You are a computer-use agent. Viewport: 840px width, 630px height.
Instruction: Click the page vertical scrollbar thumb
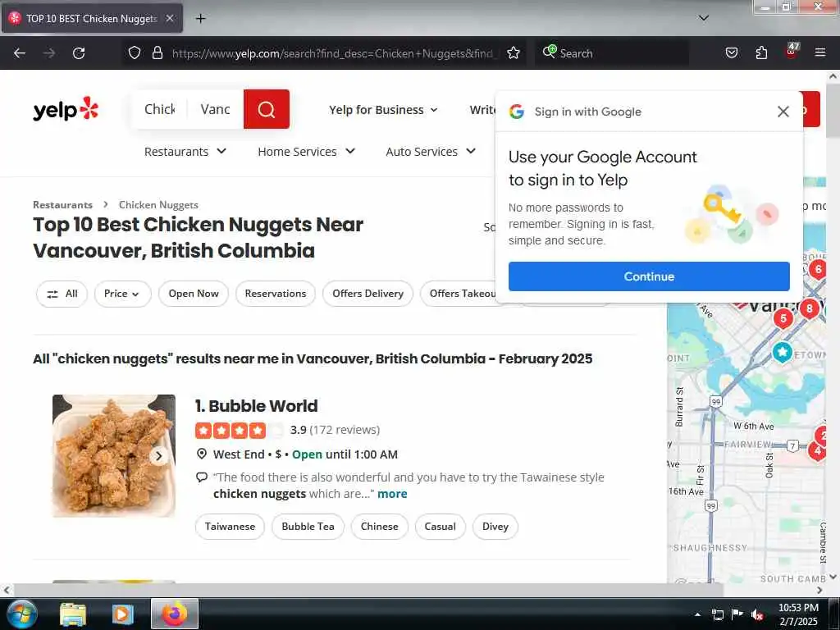tap(833, 110)
